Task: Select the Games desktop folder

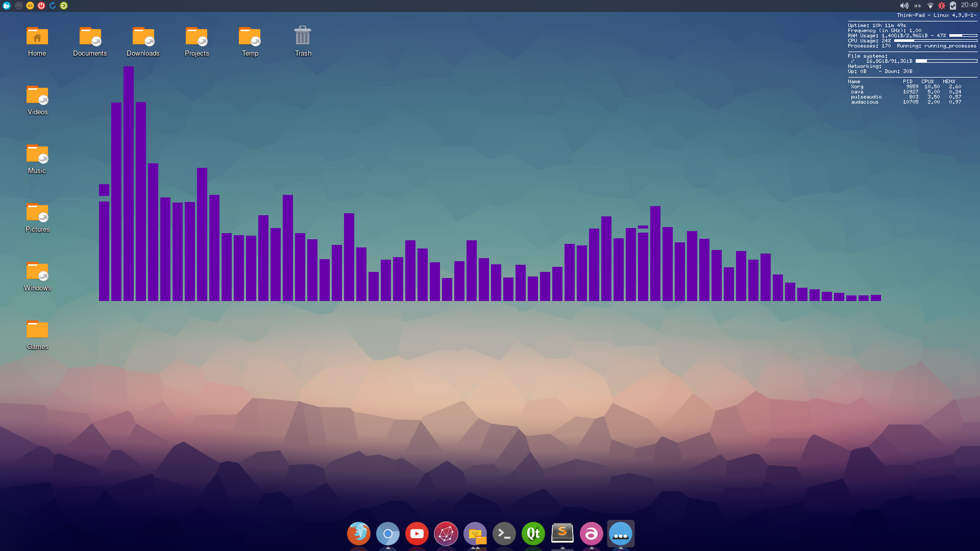Action: (x=37, y=335)
